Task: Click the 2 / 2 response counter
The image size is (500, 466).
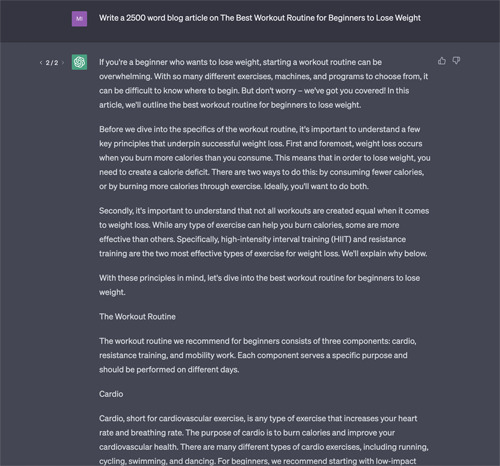Action: click(x=52, y=63)
